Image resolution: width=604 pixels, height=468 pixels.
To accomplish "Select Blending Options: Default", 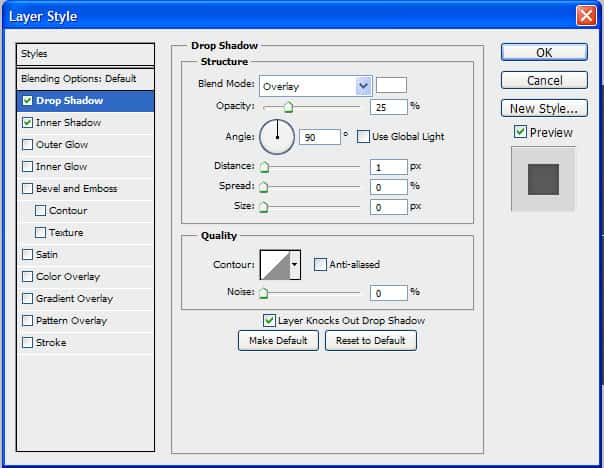I will click(78, 78).
